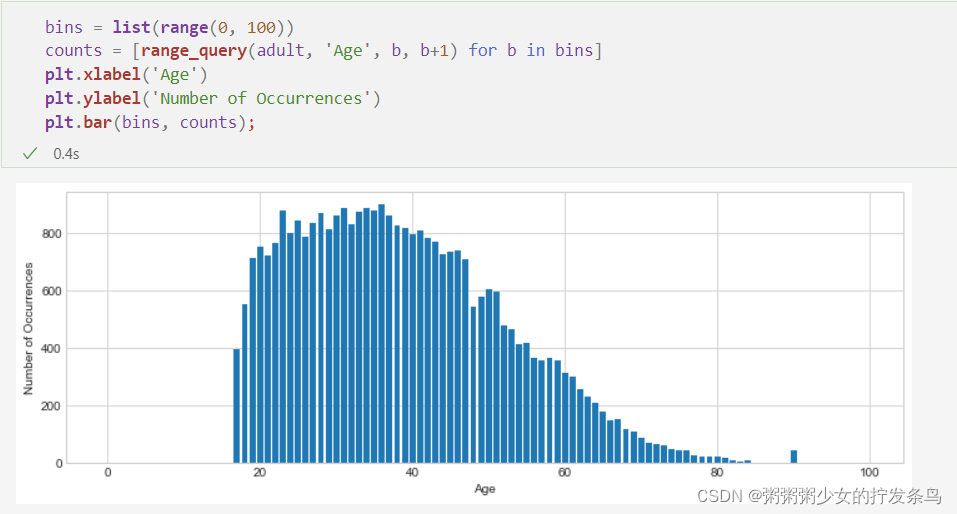
Task: Click the y-axis tick label 800
Action: (x=51, y=234)
